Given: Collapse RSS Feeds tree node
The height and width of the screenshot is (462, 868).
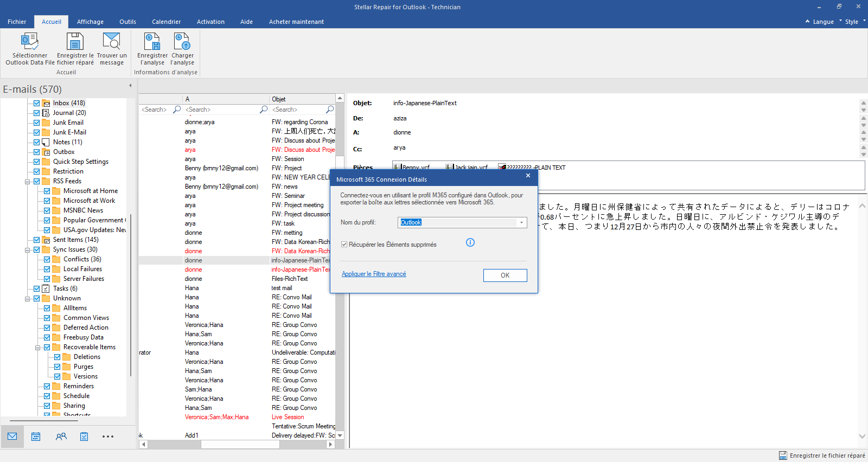Looking at the screenshot, I should click(x=27, y=182).
